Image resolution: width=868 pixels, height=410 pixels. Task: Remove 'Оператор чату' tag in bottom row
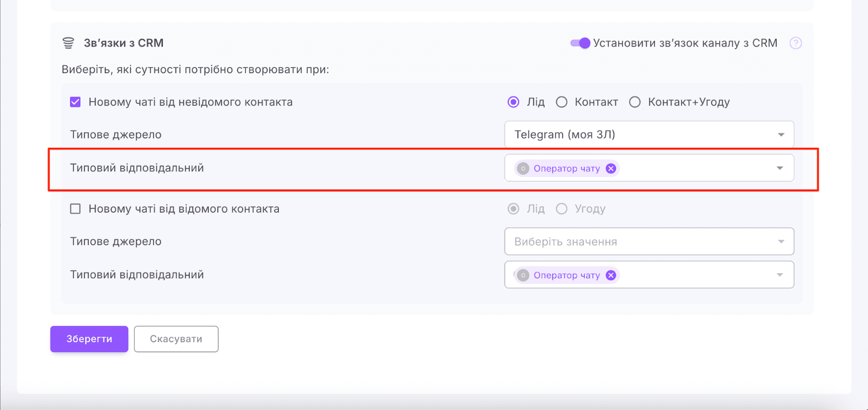pyautogui.click(x=611, y=276)
